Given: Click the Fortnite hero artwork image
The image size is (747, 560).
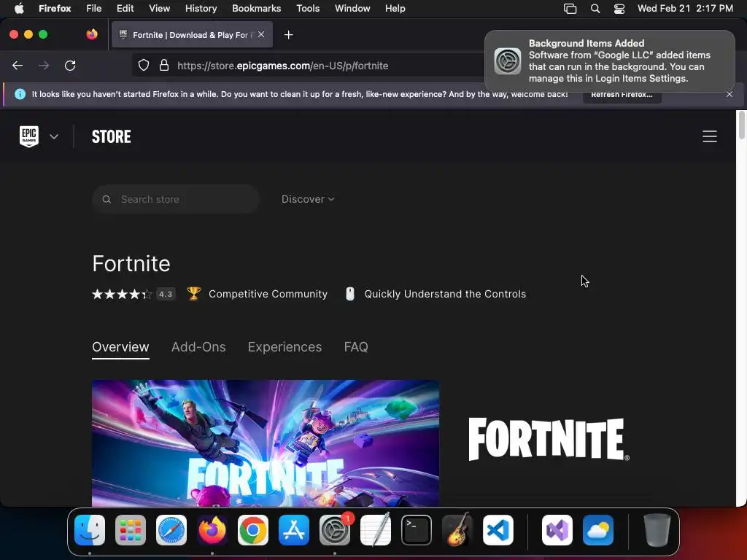Looking at the screenshot, I should [266, 443].
